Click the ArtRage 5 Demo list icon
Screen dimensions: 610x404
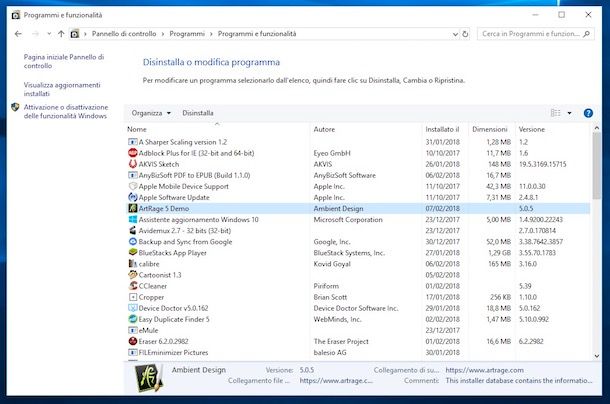click(x=133, y=208)
